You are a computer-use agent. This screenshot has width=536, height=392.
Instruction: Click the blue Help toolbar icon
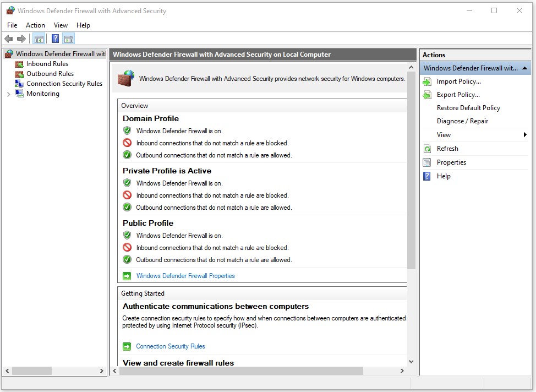point(55,39)
